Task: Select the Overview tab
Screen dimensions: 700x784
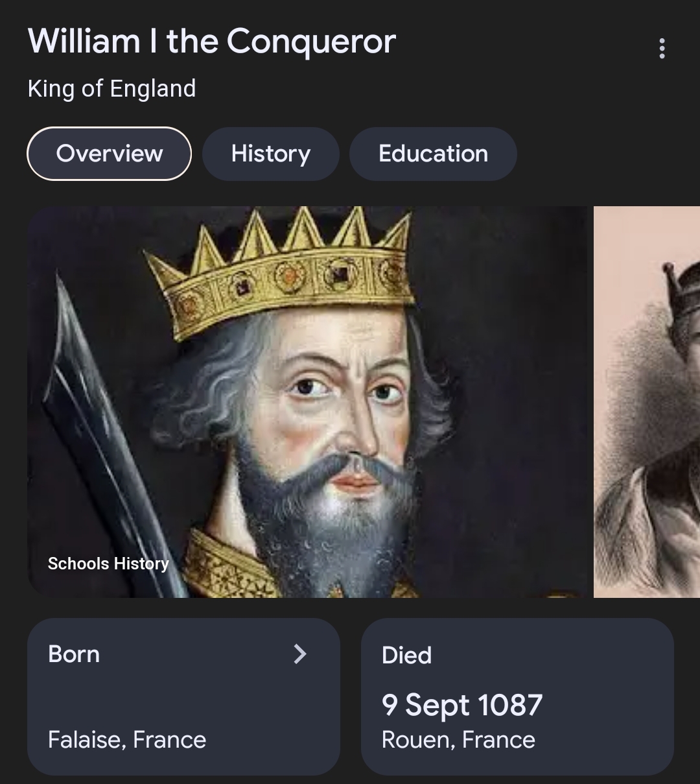Action: point(109,154)
